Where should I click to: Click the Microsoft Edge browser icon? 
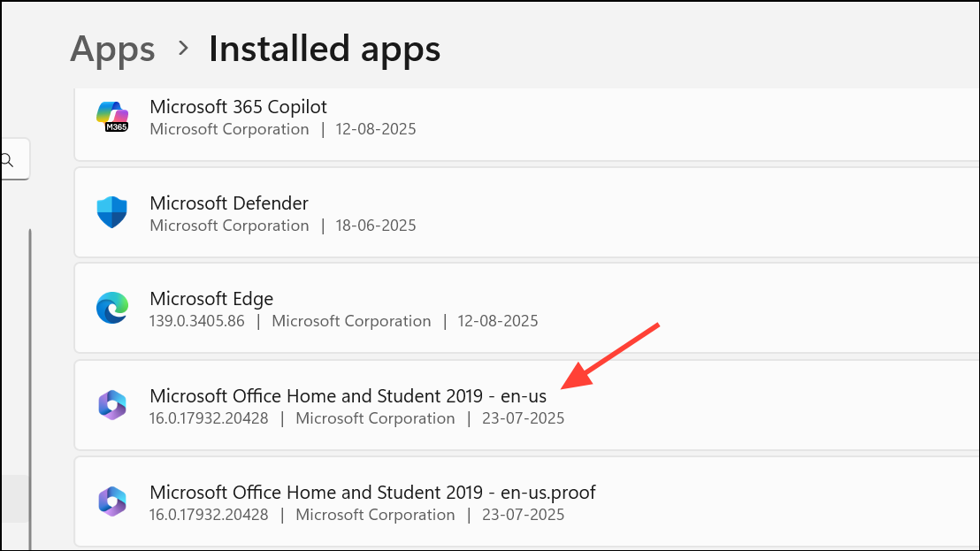112,308
